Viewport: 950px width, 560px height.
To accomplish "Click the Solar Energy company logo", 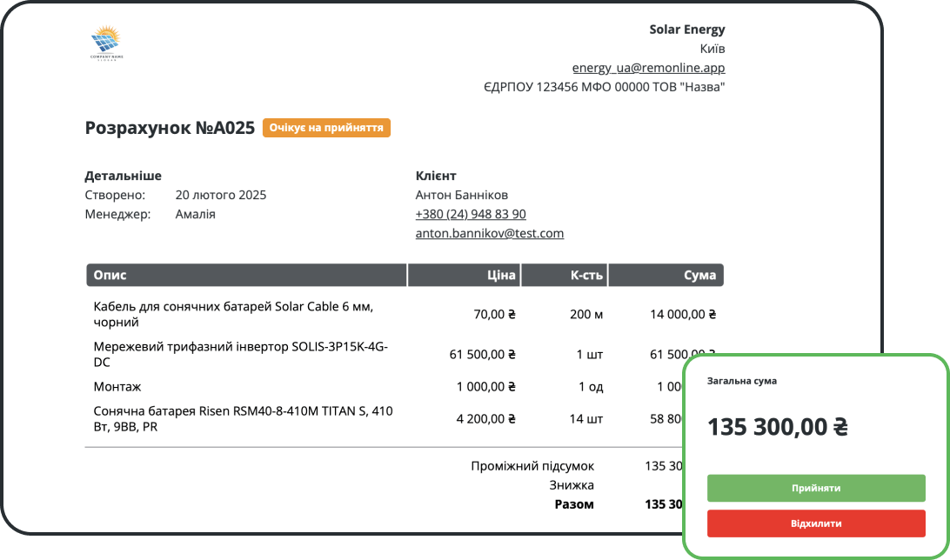I will coord(107,43).
